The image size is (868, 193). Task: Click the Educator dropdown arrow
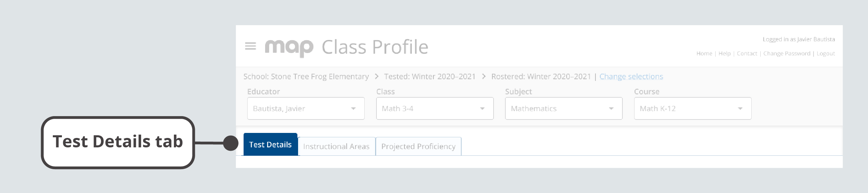tap(353, 109)
